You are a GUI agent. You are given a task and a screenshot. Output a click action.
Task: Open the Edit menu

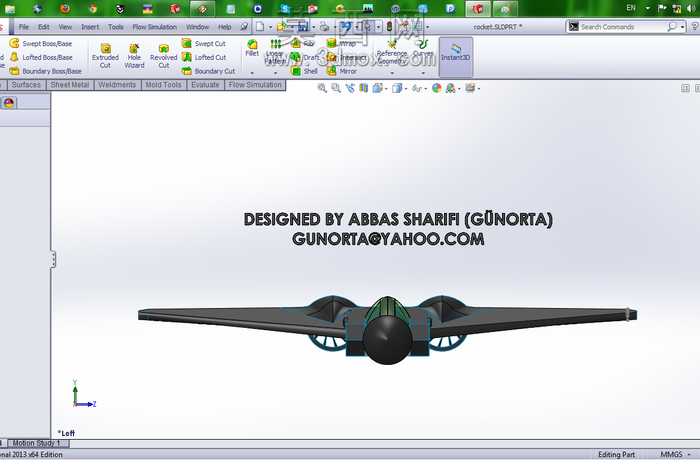click(44, 27)
